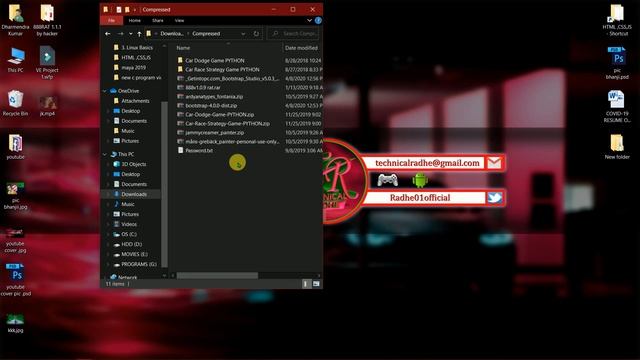640x360 pixels.
Task: Select the youtube cover.jpg desktop image
Action: tap(16, 240)
